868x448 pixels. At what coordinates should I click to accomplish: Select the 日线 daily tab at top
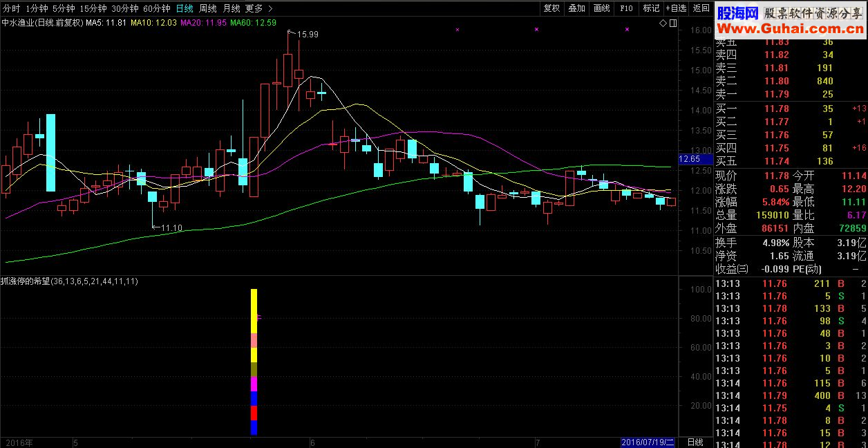(x=185, y=8)
